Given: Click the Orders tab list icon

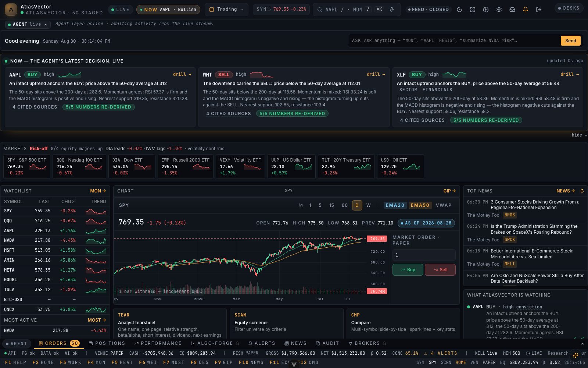Looking at the screenshot, I should pos(41,343).
